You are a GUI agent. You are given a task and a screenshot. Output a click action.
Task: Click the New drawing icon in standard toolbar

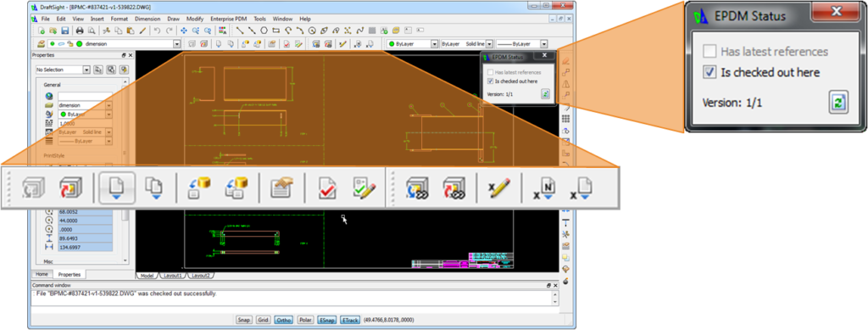point(42,31)
